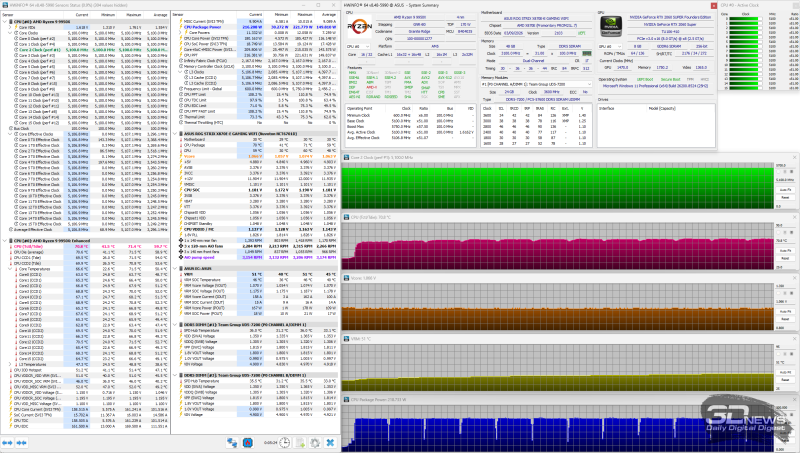
Task: Click the memory chip icon beside clock value
Action: coord(587,53)
